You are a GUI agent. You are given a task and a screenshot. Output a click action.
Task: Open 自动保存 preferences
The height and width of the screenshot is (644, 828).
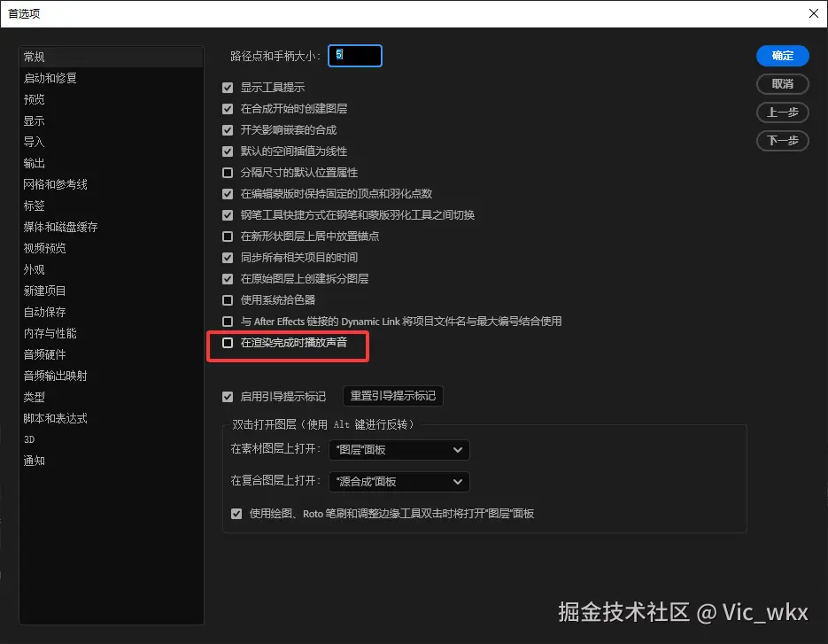pos(112,312)
